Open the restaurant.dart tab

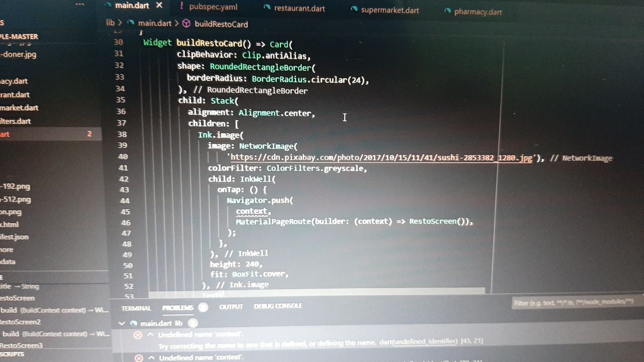pos(299,8)
